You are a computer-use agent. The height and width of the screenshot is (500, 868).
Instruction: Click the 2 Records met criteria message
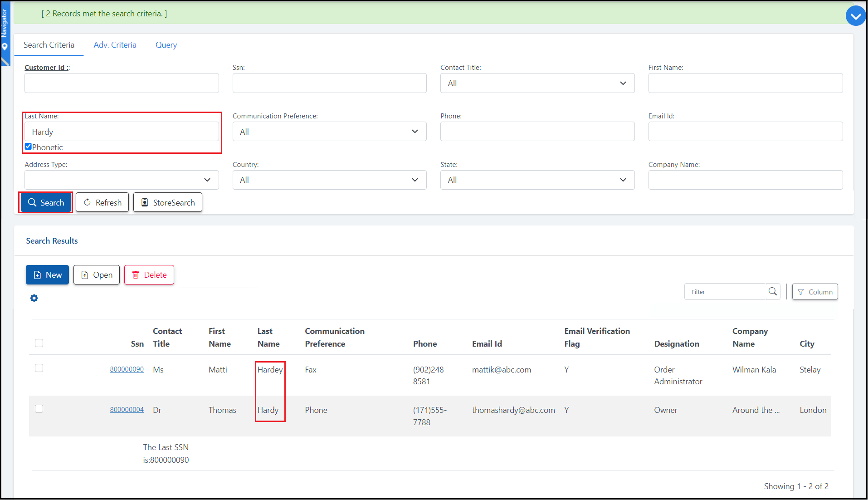tap(104, 14)
